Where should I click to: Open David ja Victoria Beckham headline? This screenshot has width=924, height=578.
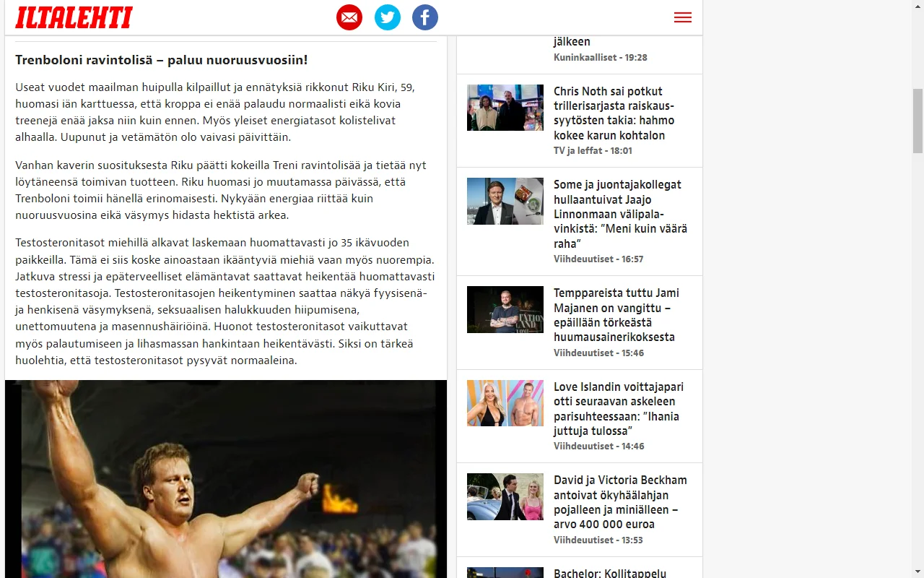click(x=620, y=502)
